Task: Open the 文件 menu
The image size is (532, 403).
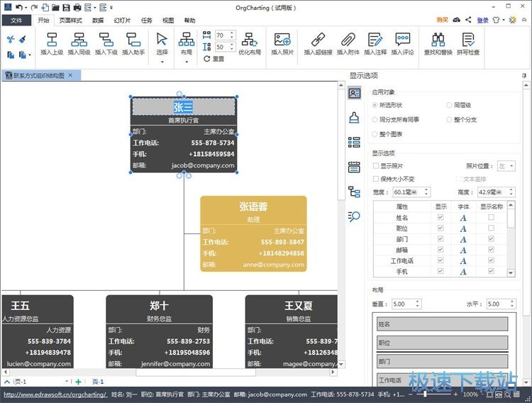Action: click(16, 21)
